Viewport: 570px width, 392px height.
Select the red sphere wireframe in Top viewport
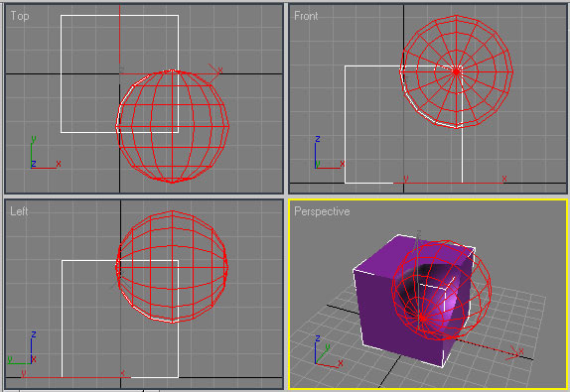coord(173,126)
